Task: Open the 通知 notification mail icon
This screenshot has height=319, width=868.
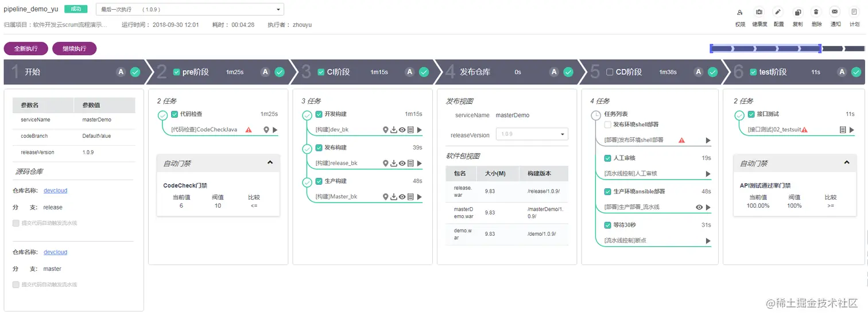Action: tap(835, 12)
